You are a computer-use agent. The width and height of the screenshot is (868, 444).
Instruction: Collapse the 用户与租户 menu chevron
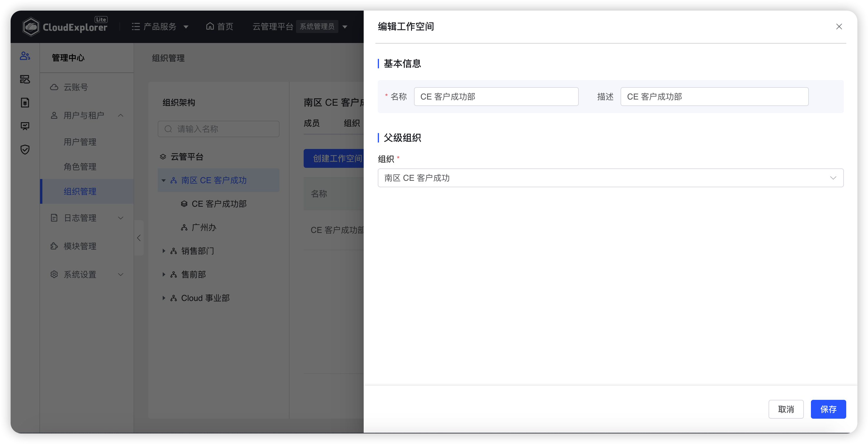121,115
